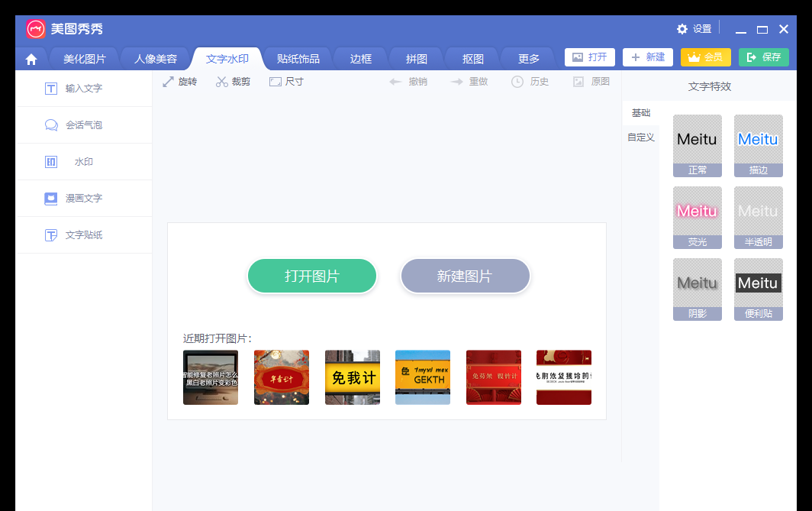Click the Meitu Xiuxiu app logo

pos(36,29)
